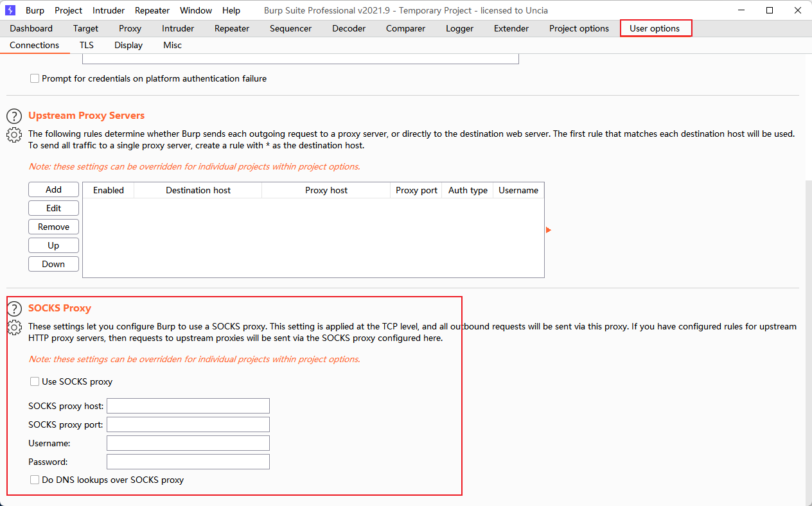The height and width of the screenshot is (506, 812).
Task: Sort by the Proxy port column header
Action: pos(416,190)
